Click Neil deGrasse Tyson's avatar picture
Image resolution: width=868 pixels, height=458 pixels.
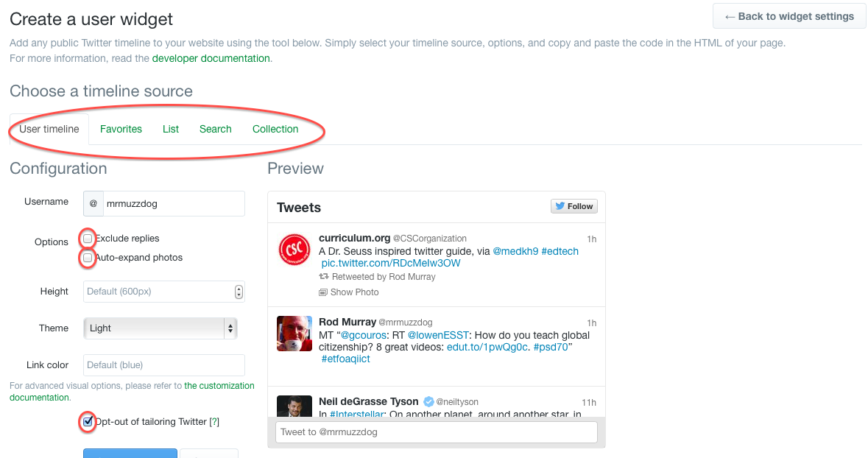[294, 406]
